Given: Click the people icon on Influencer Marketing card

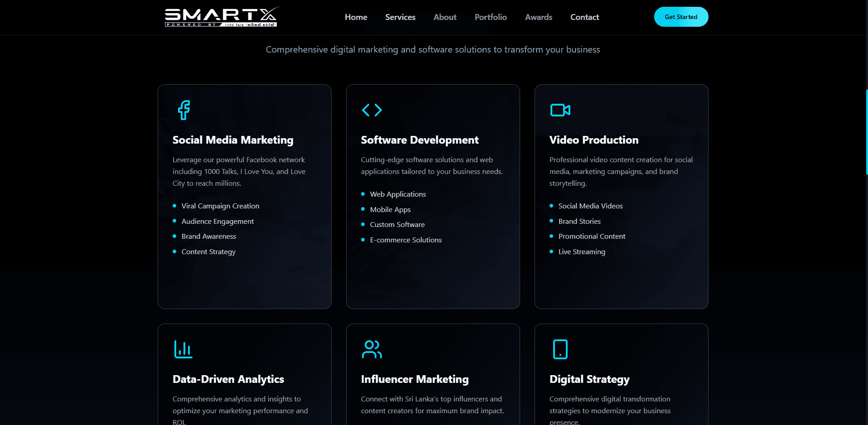Looking at the screenshot, I should [x=372, y=349].
